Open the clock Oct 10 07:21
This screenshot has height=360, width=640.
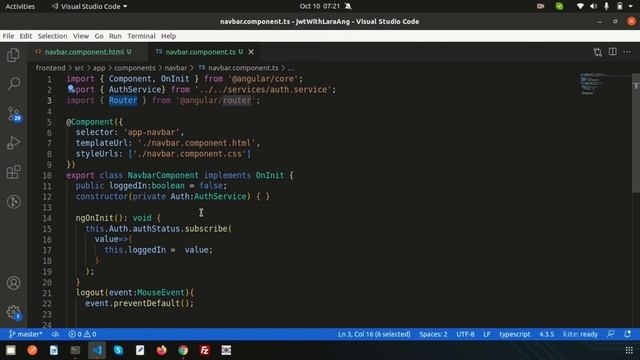(320, 6)
